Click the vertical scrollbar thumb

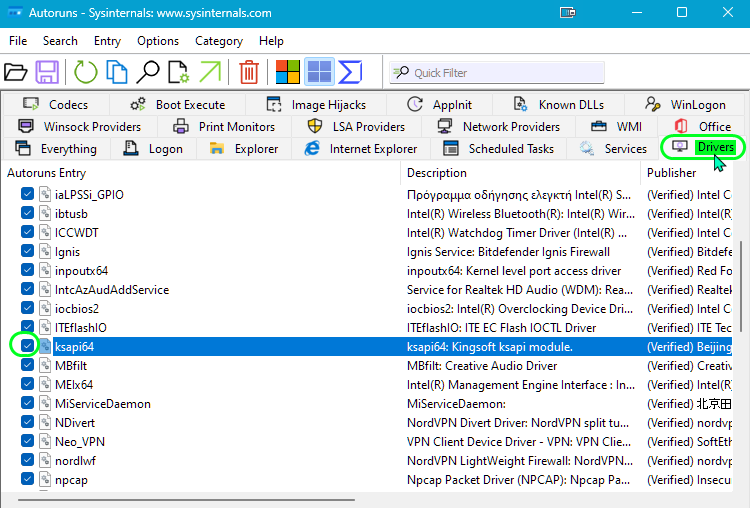(741, 285)
